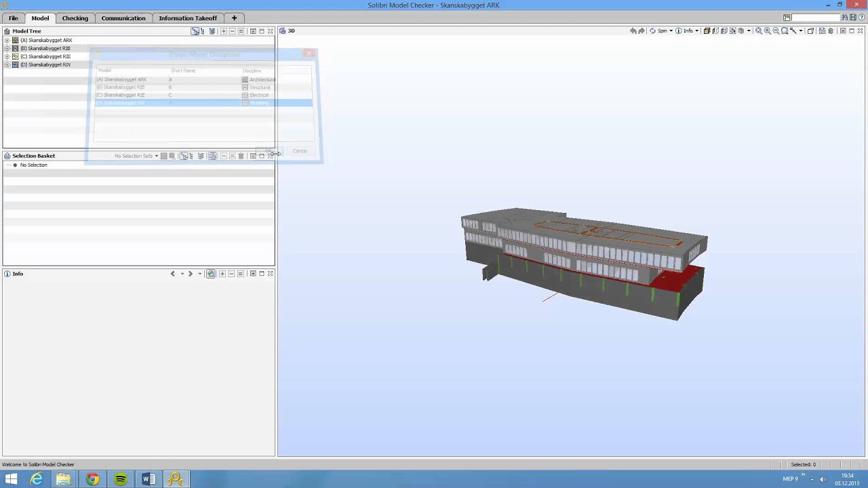Click the grey cube icon in 3D toolbar

coord(741,30)
